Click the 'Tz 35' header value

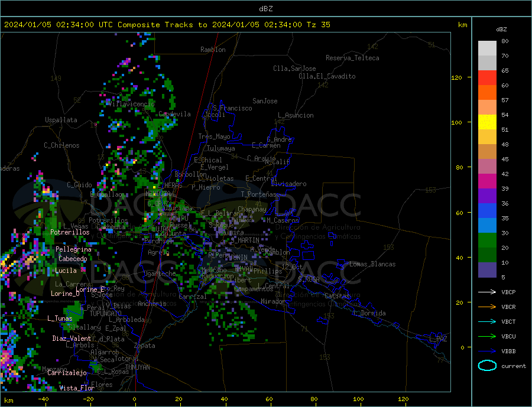318,25
